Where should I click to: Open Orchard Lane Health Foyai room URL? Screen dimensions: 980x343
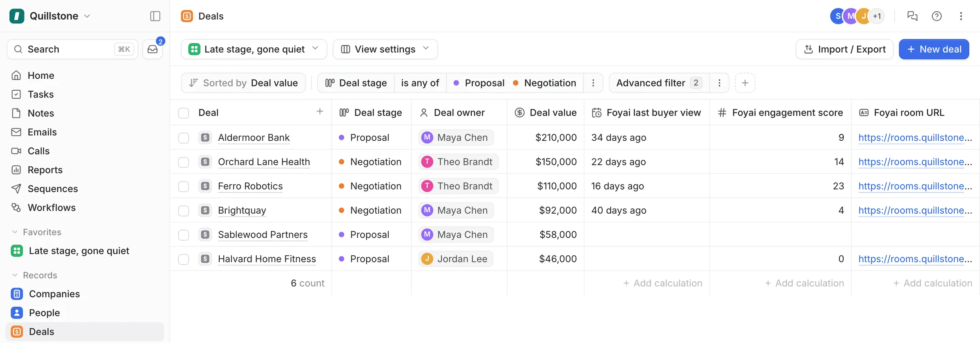(915, 162)
